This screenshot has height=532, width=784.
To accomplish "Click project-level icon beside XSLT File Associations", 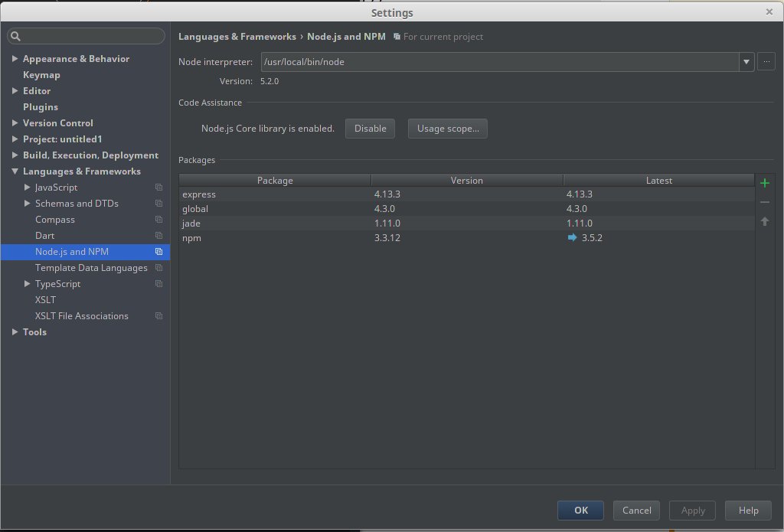I will tap(158, 315).
